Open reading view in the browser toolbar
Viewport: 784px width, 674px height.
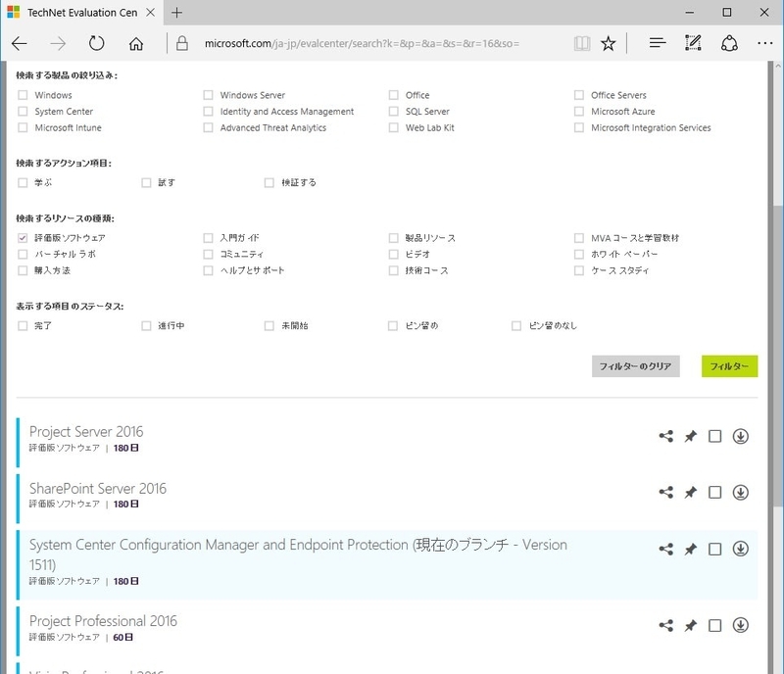pos(582,43)
